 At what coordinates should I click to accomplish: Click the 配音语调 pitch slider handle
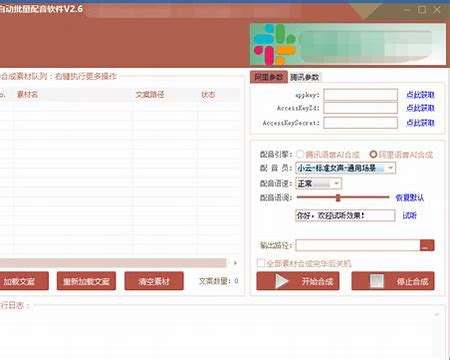tap(338, 198)
